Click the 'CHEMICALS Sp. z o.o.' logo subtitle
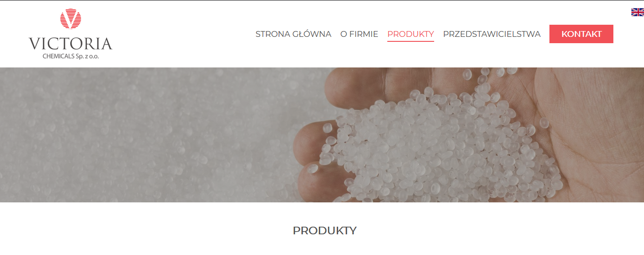Screen dimensions: 644x255 tap(71, 57)
